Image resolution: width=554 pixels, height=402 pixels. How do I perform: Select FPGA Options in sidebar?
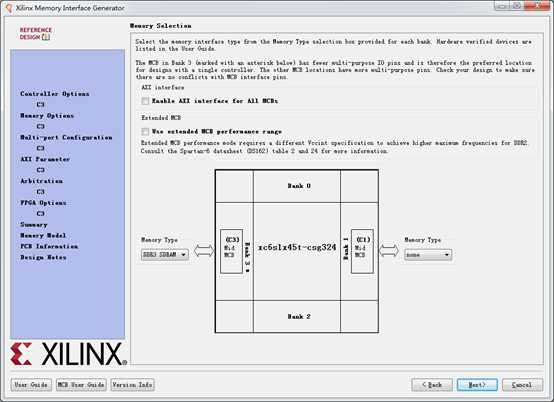(x=43, y=203)
